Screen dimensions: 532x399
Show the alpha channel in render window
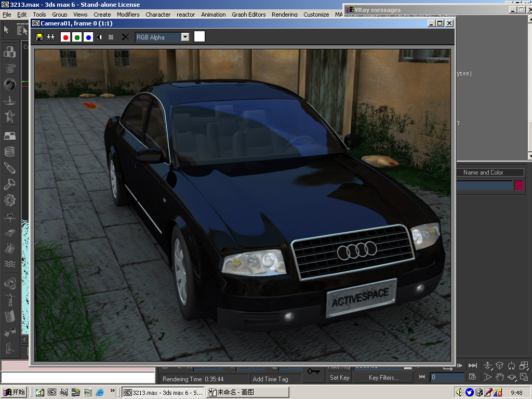(99, 37)
